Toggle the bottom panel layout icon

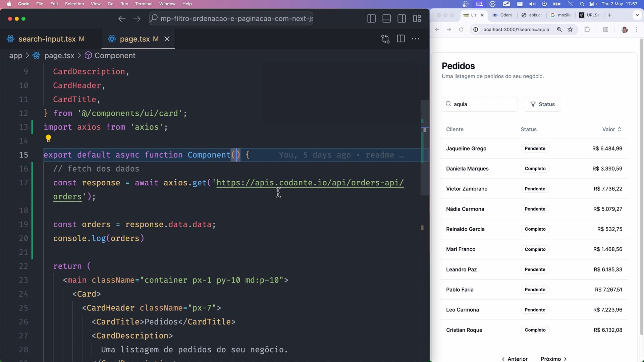(386, 19)
